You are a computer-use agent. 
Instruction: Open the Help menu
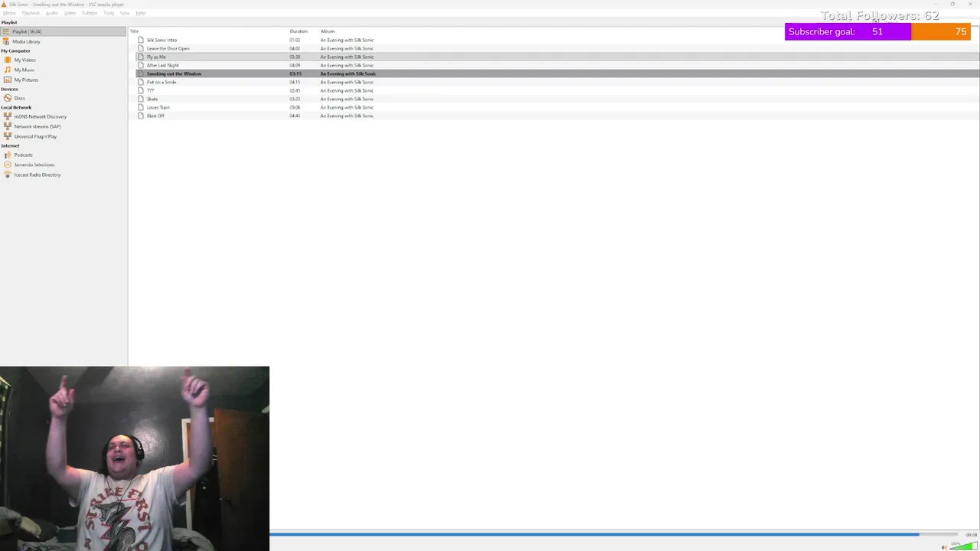tap(140, 13)
